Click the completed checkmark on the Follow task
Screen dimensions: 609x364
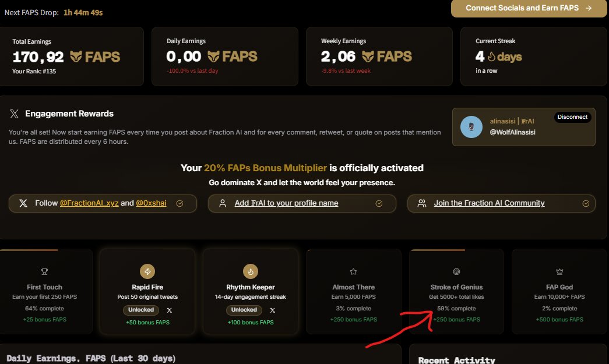(179, 203)
